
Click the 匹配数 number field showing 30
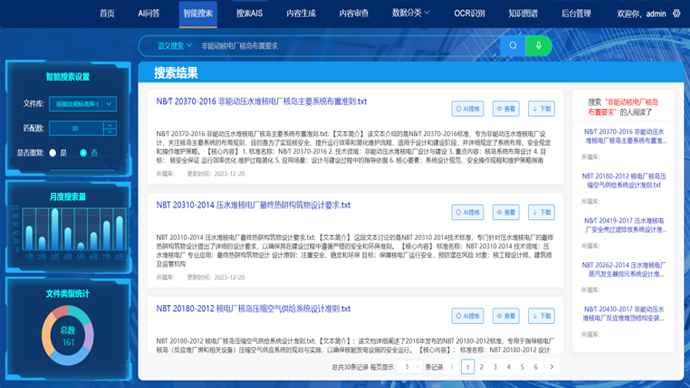click(x=76, y=128)
